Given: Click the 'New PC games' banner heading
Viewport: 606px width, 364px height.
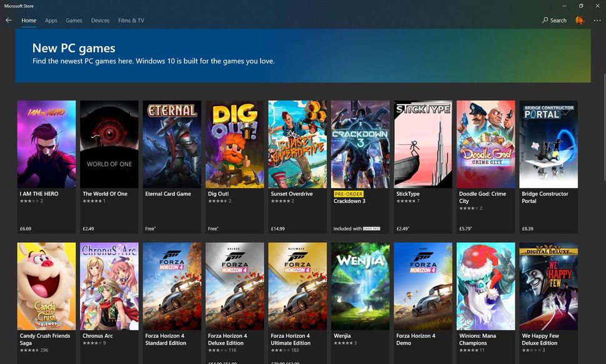Looking at the screenshot, I should [74, 48].
